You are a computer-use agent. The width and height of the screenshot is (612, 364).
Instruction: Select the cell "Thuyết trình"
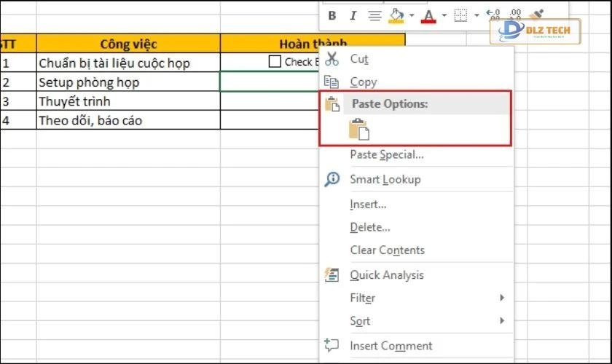(128, 101)
